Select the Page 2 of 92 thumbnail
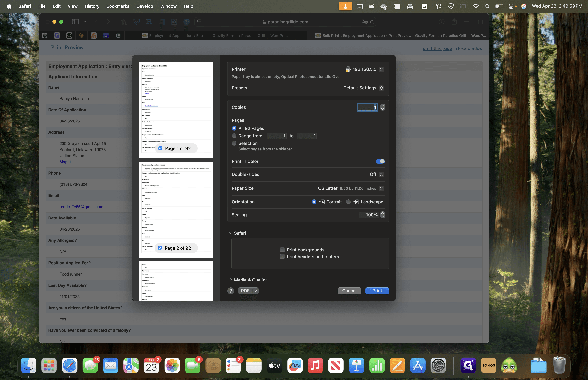The height and width of the screenshot is (380, 588). click(x=176, y=210)
